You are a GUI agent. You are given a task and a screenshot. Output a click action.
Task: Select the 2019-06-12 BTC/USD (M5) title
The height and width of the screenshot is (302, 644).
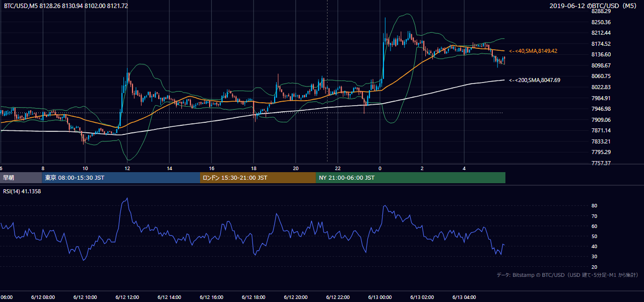pyautogui.click(x=594, y=6)
